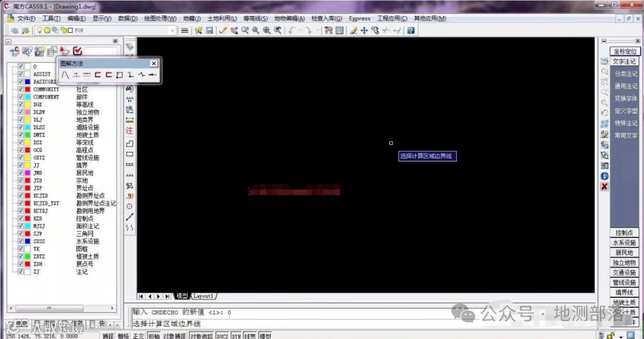Click the circle point tool in vertical toolbar

click(x=129, y=206)
